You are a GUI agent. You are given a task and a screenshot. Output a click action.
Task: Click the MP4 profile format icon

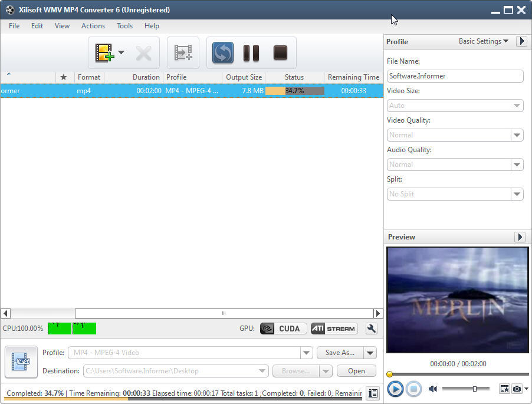(21, 362)
